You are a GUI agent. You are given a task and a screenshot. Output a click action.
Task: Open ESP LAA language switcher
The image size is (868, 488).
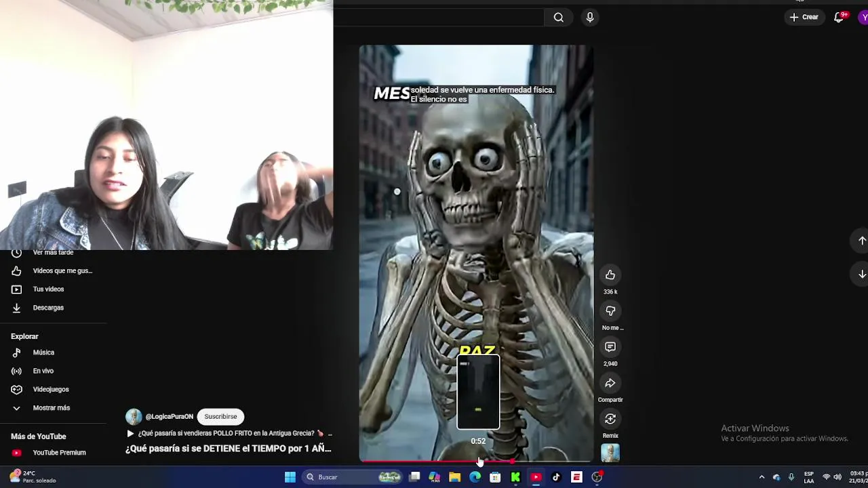(x=808, y=477)
